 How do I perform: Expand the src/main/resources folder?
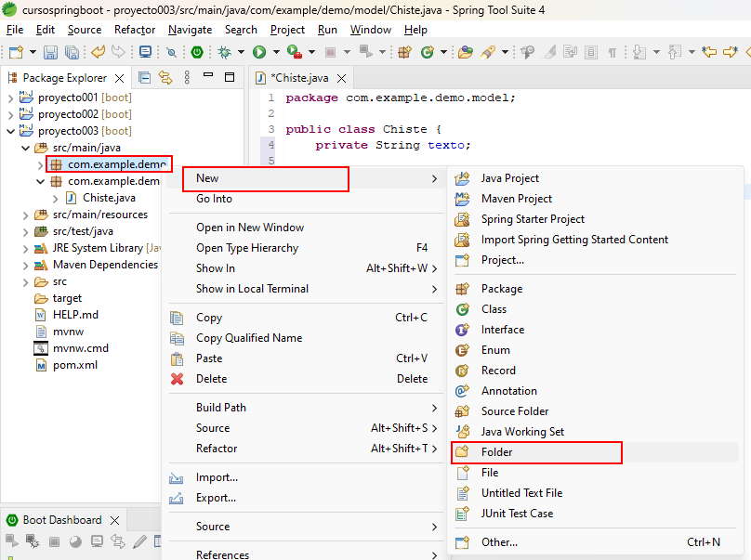(x=26, y=215)
